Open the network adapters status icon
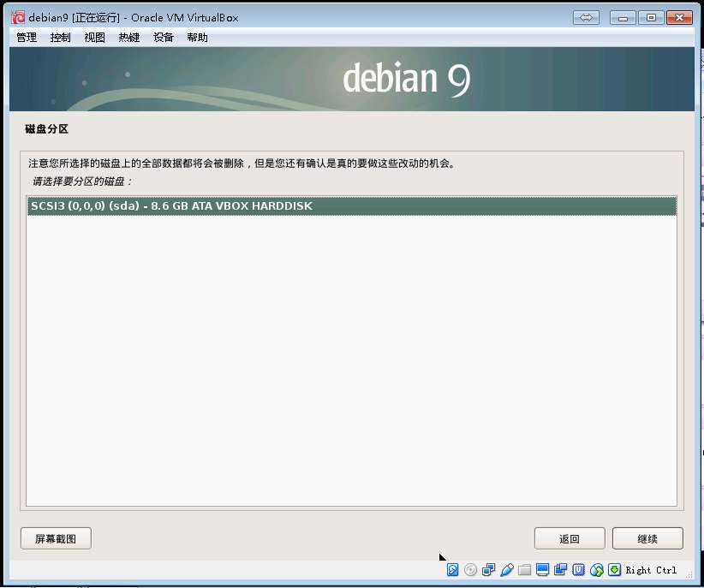Image resolution: width=704 pixels, height=588 pixels. pos(488,569)
